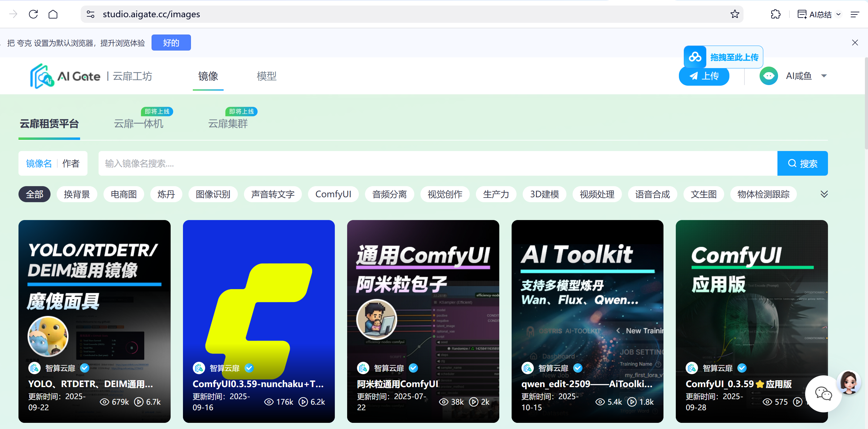Filter by 物体检测跟踪 category
Screen dimensions: 868x429
pos(764,194)
